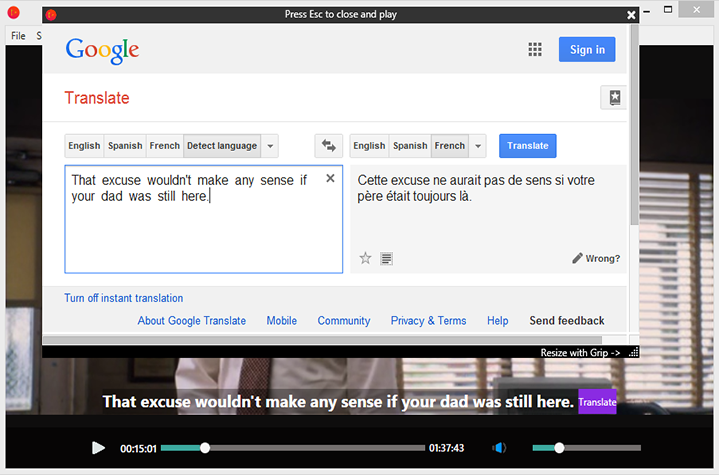The width and height of the screenshot is (719, 475).
Task: Open the Phrasebook bookmark icon
Action: (x=612, y=98)
